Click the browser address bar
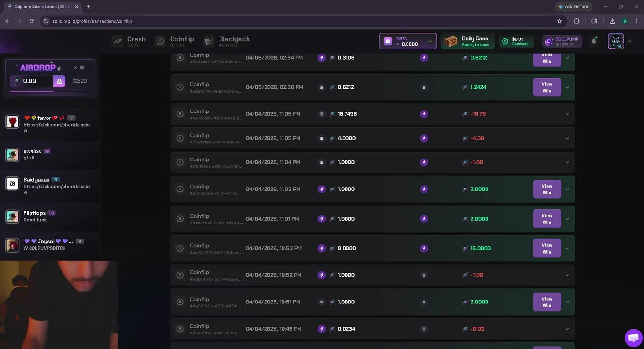 coord(291,21)
